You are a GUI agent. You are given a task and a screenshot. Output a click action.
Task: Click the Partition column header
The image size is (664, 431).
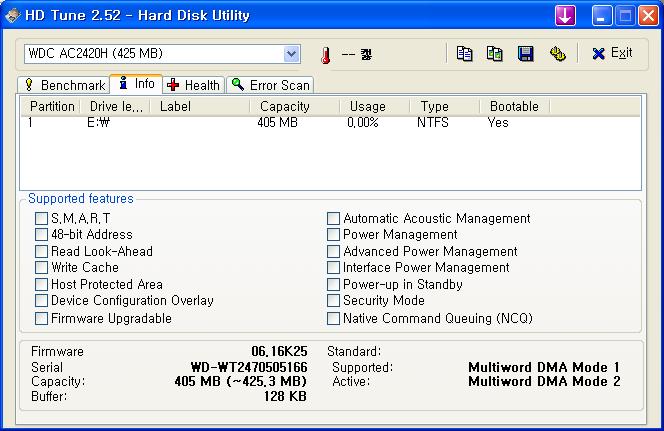point(51,106)
